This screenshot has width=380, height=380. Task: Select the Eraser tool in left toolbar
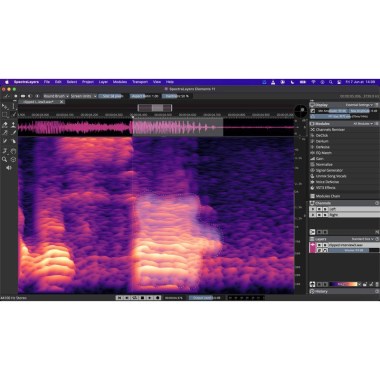[x=5, y=125]
